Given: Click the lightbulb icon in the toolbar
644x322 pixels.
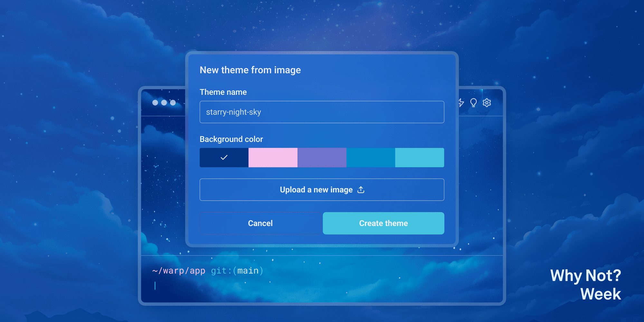Looking at the screenshot, I should point(473,103).
